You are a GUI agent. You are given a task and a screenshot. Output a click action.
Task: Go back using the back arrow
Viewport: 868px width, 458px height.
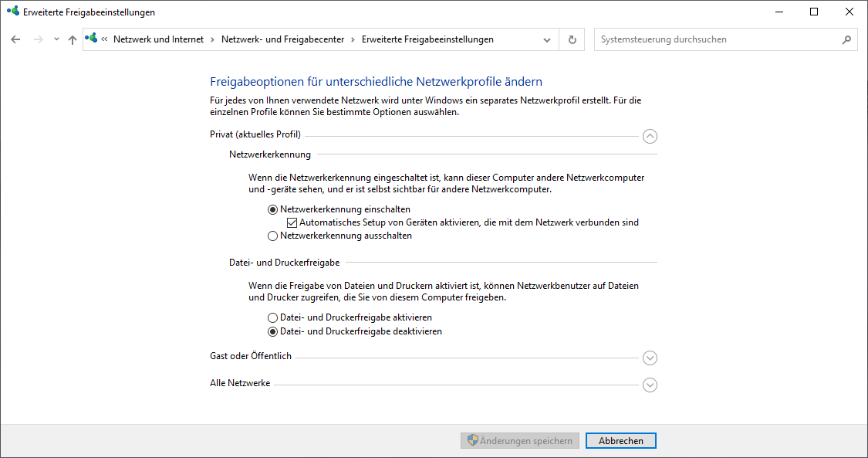click(x=15, y=39)
